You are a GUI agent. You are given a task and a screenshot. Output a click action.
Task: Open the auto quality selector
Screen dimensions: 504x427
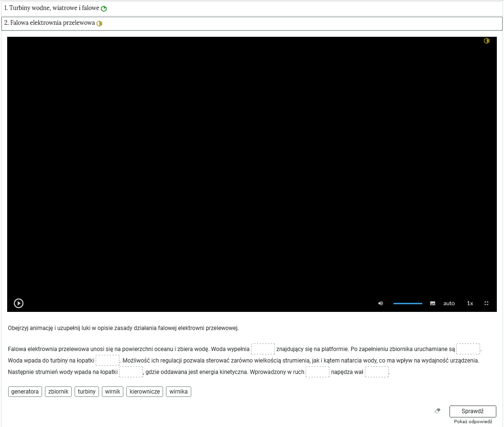(449, 303)
